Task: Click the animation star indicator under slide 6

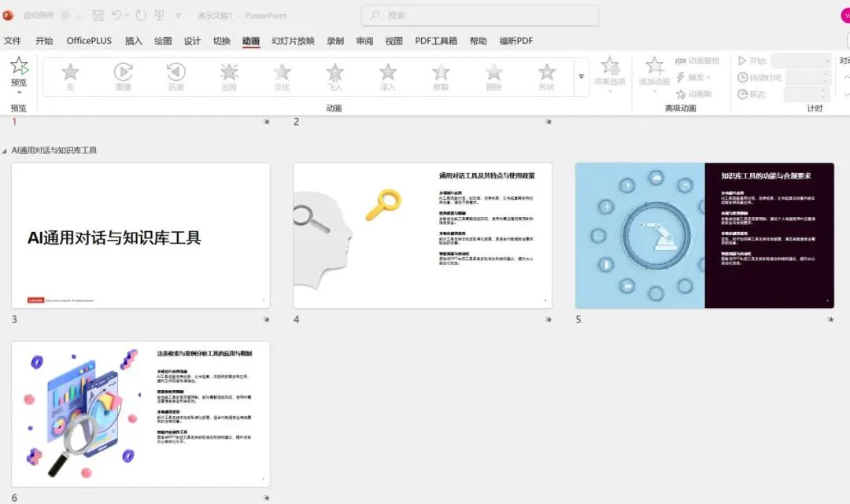Action: pos(267,498)
